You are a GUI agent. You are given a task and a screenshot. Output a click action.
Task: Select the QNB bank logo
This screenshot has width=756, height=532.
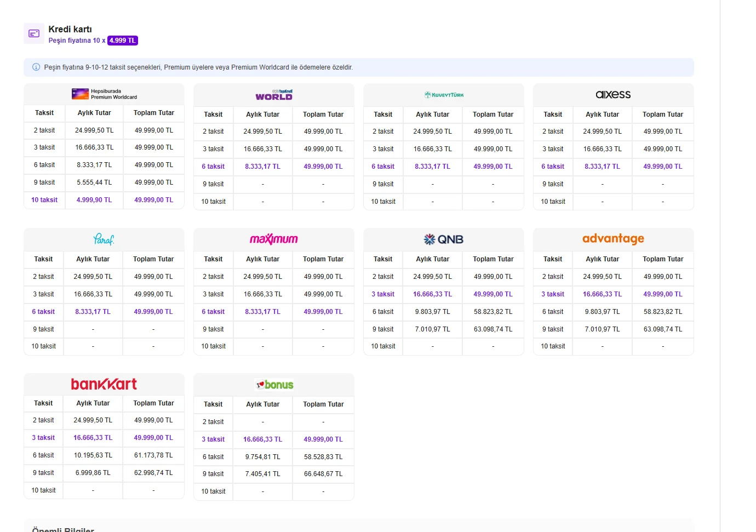(x=444, y=239)
